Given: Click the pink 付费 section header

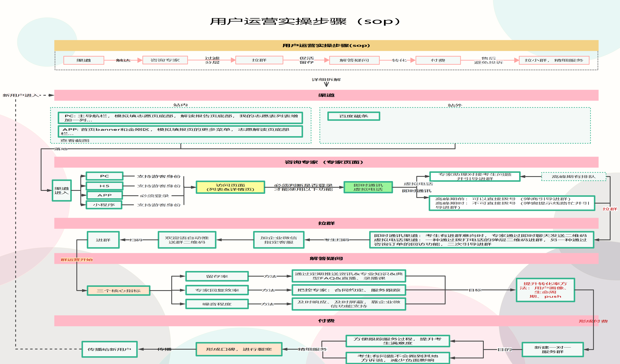Looking at the screenshot, I should coord(326,321).
